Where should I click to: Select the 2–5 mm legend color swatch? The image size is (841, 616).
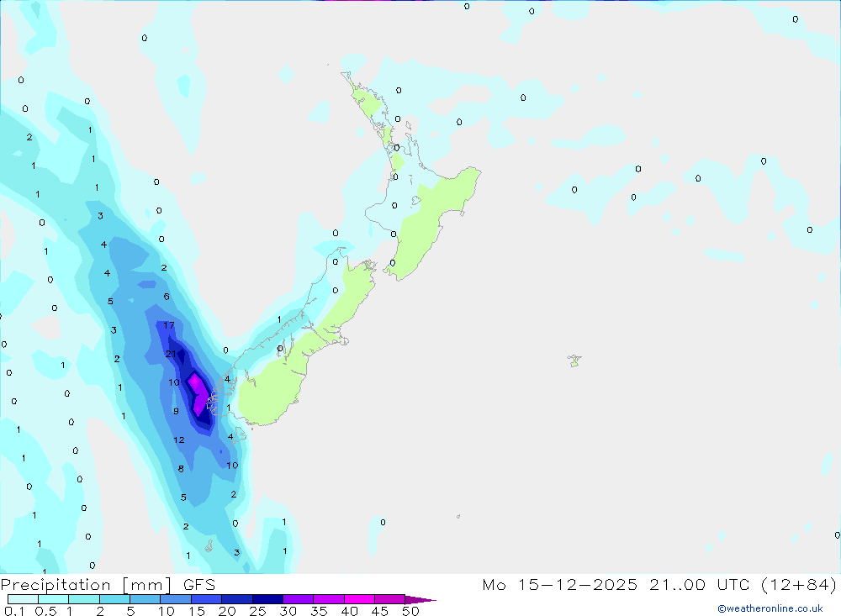pos(114,599)
